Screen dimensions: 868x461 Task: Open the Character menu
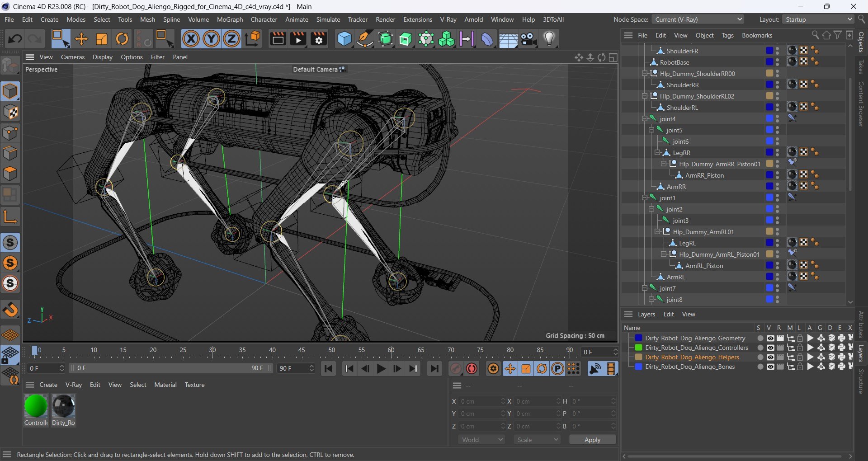(264, 19)
